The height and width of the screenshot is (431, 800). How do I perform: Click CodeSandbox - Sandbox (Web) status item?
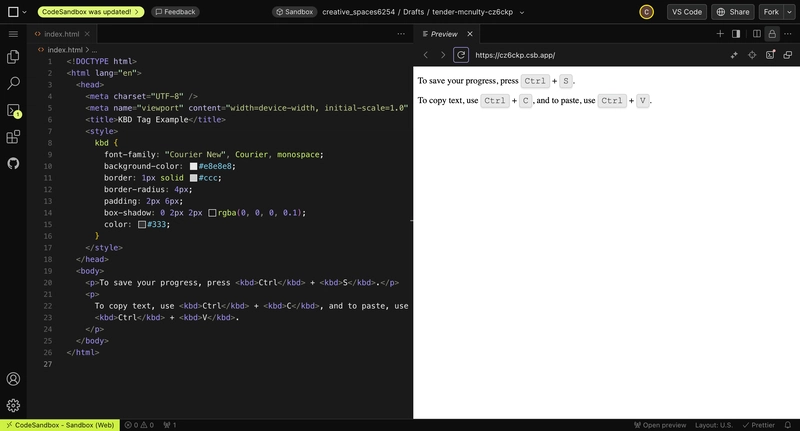60,425
